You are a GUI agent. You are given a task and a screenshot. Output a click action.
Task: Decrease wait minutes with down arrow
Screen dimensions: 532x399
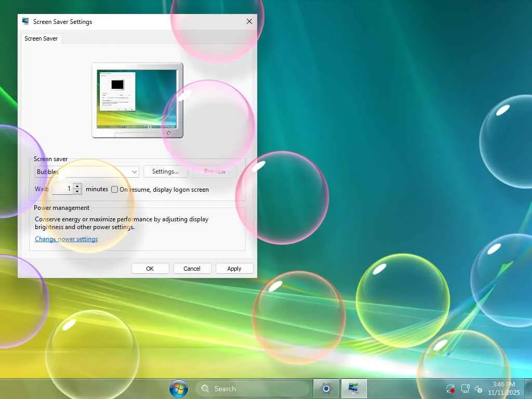[77, 192]
